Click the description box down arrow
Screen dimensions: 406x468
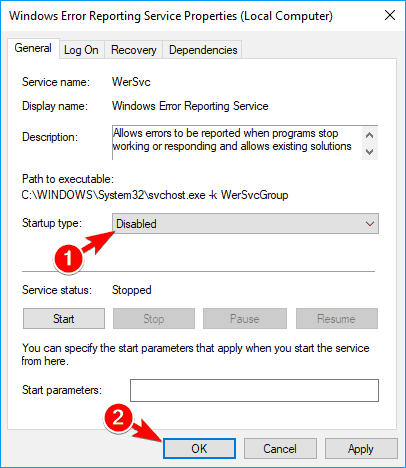click(x=369, y=152)
